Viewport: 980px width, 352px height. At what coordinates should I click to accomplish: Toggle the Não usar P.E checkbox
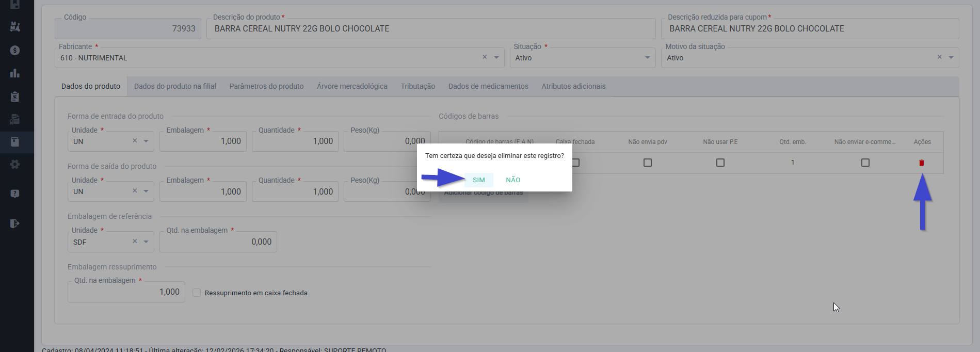[x=720, y=163]
